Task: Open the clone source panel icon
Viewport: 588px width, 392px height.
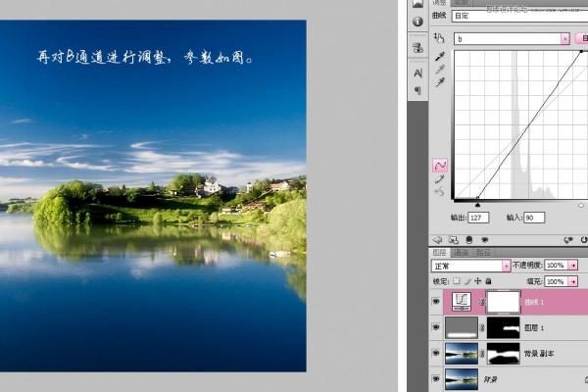Action: click(x=417, y=48)
